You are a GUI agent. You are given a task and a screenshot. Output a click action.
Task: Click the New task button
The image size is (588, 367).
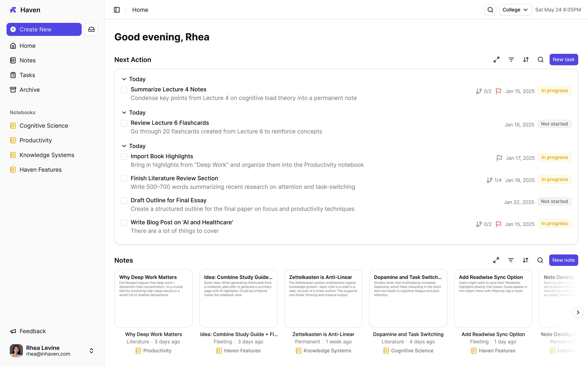point(563,60)
